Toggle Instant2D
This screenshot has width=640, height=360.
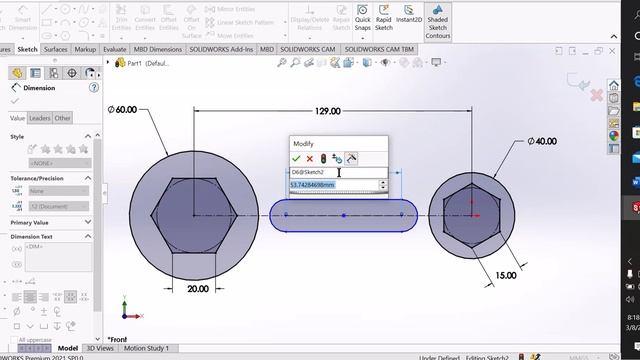tap(409, 14)
